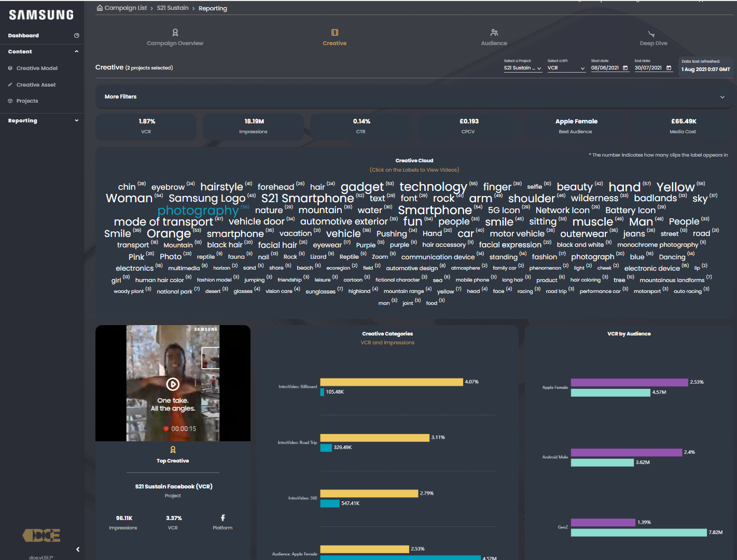
Task: Click the Facebook platform icon
Action: (223, 517)
